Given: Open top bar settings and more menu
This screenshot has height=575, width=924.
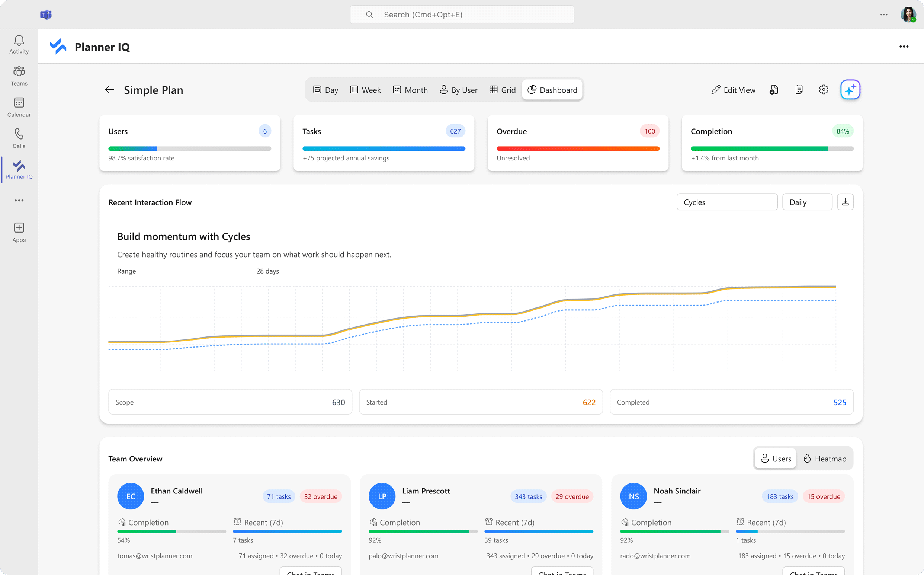Looking at the screenshot, I should 884,15.
